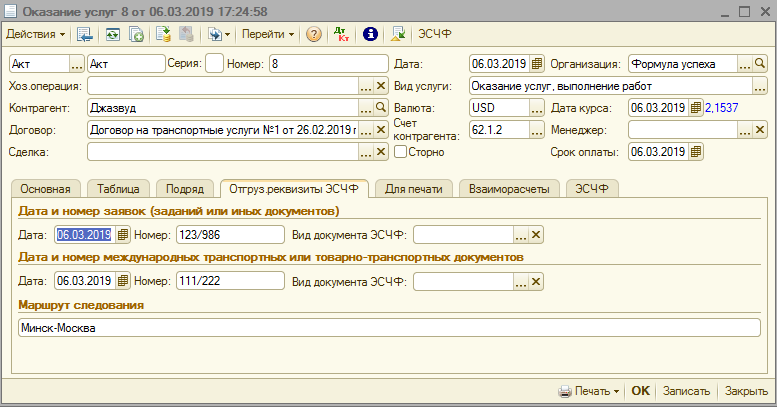Viewport: 777px width, 407px height.
Task: Open the Действия menu
Action: coord(35,34)
